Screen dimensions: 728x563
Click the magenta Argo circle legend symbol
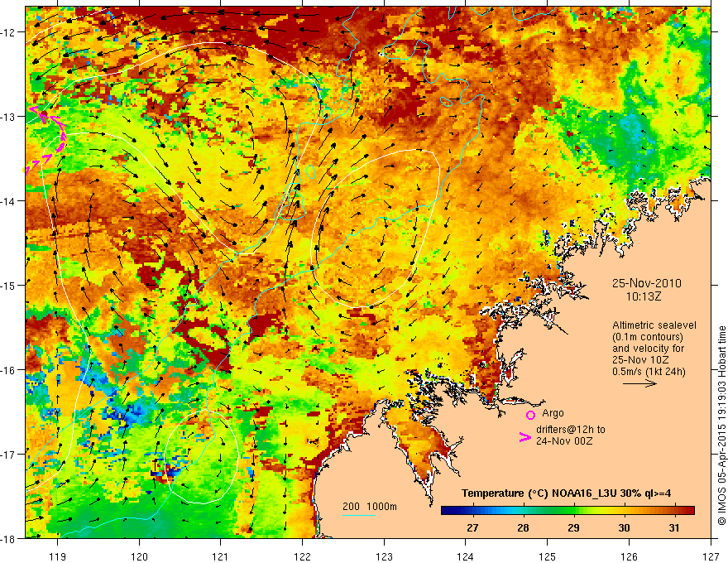click(x=530, y=415)
